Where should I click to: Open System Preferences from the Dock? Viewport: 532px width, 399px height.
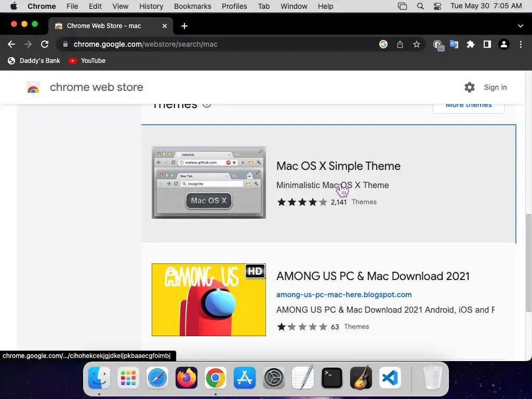coord(274,378)
